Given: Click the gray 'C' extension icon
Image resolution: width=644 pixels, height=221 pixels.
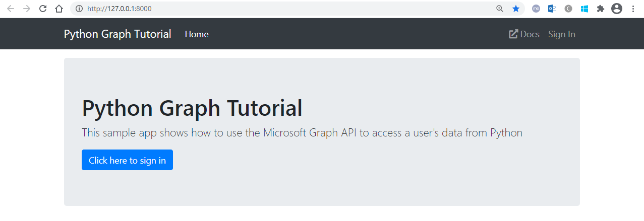Looking at the screenshot, I should 568,9.
